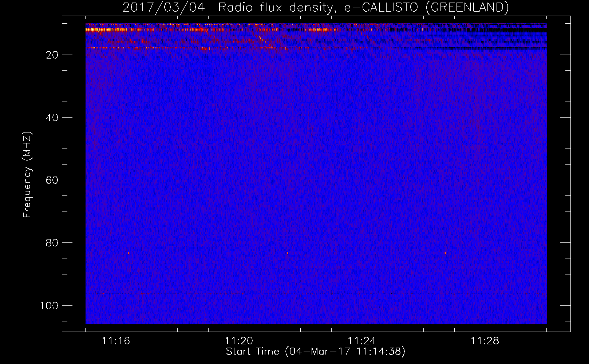The width and height of the screenshot is (589, 364).
Task: Click the 40 MHz frequency tick label
Action: (x=52, y=118)
